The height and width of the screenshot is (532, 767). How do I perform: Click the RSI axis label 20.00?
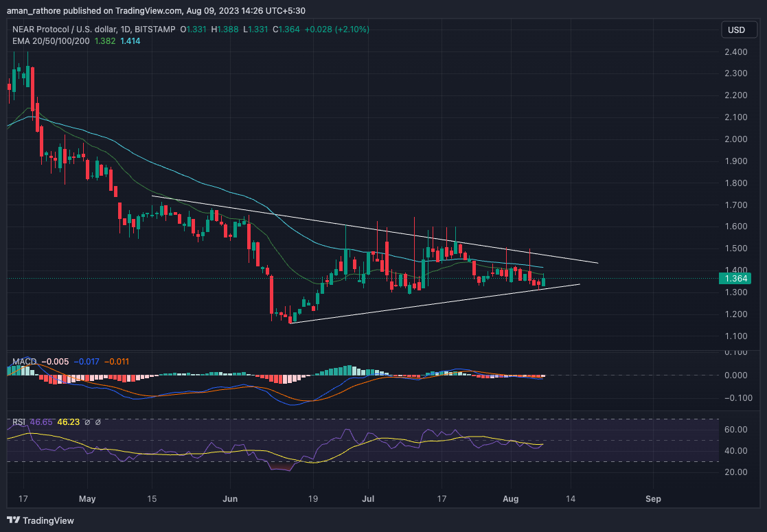click(x=736, y=472)
